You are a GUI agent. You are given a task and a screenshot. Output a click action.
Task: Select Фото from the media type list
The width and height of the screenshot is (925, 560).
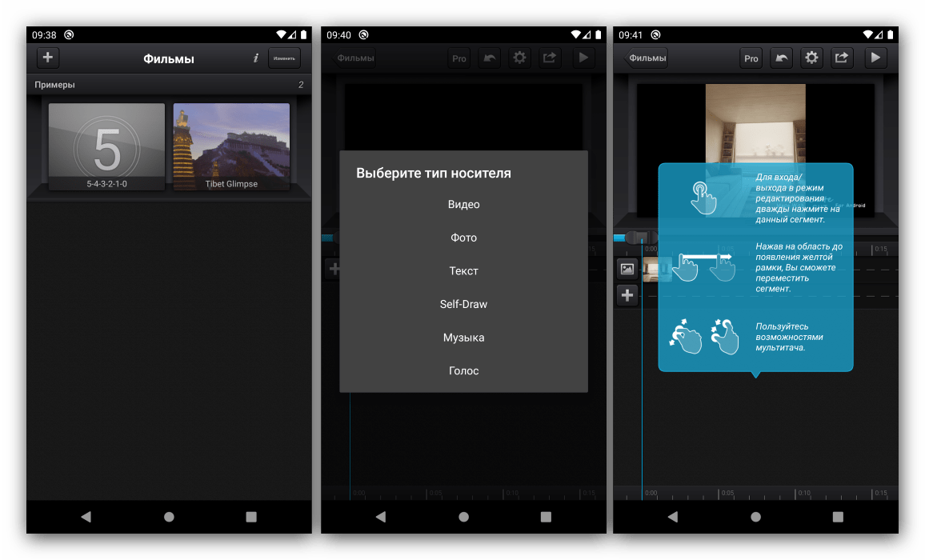click(x=463, y=238)
